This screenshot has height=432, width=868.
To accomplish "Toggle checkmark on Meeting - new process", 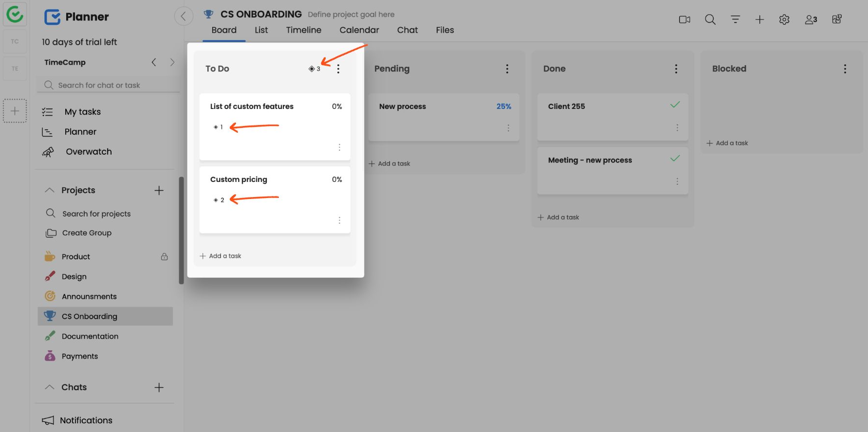I will tap(675, 159).
